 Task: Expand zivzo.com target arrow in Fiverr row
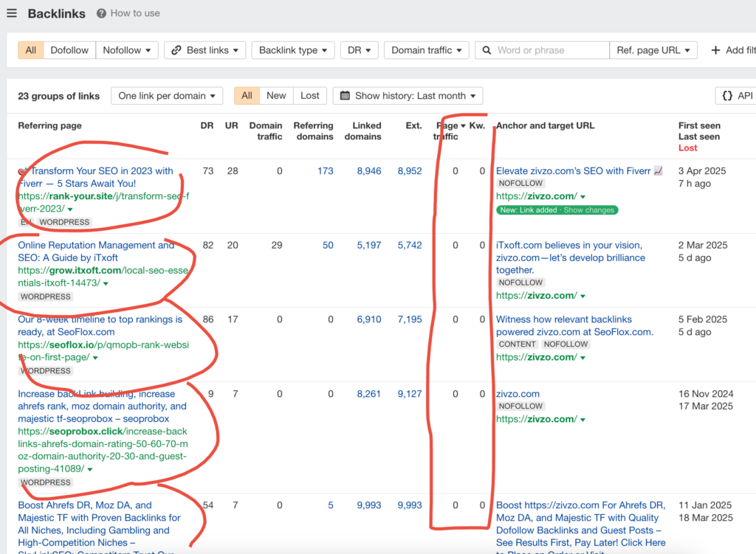(583, 197)
